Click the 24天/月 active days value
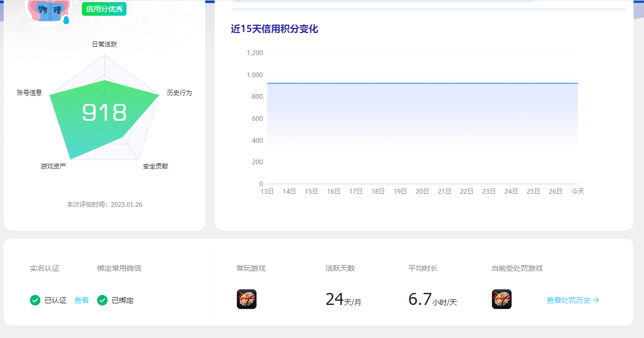Screen dimensions: 644x338 click(343, 300)
